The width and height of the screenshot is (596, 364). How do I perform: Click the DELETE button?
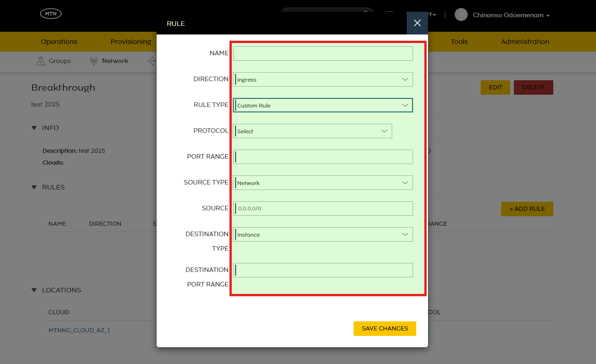pos(533,87)
